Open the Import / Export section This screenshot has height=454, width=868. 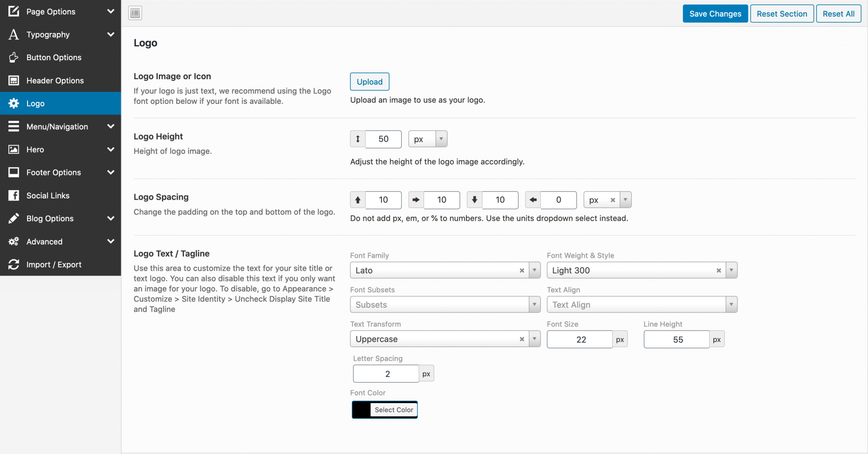coord(60,265)
